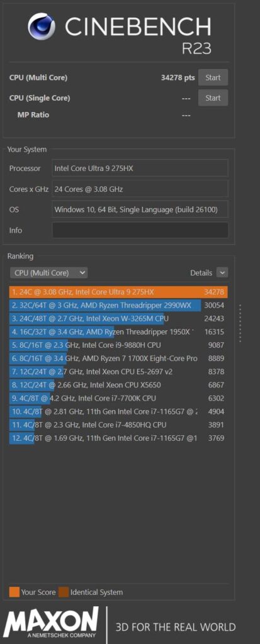Click the dotted panel resize handle
The width and height of the screenshot is (260, 644).
[240, 323]
